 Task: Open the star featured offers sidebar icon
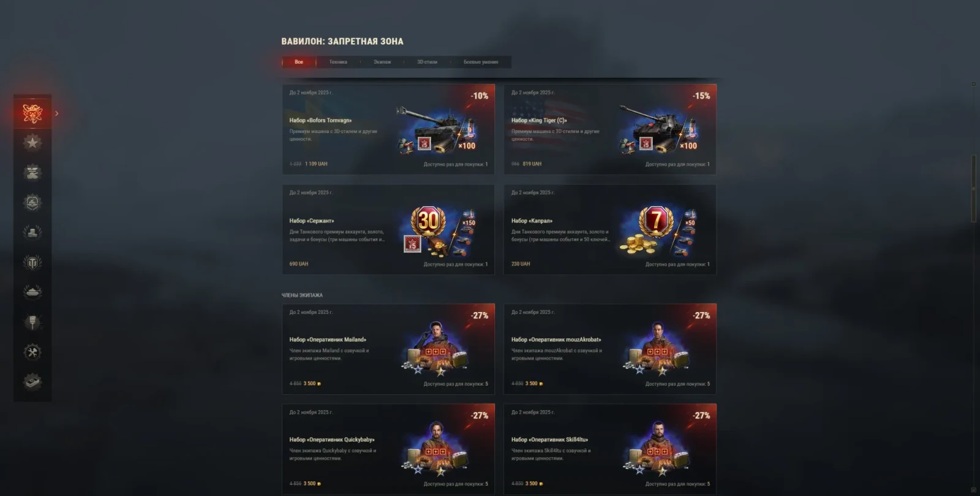tap(32, 143)
